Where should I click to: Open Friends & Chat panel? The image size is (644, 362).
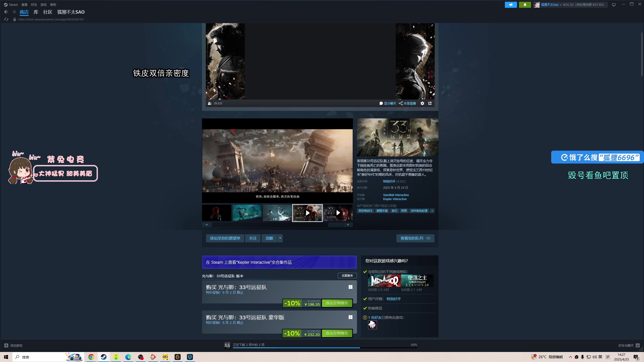(629, 345)
